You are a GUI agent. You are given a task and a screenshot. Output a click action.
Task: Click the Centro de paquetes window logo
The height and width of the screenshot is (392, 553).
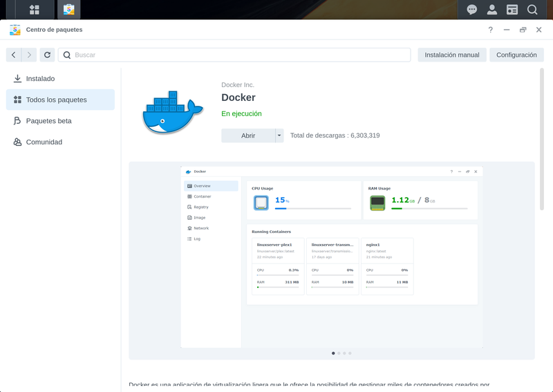click(x=15, y=30)
